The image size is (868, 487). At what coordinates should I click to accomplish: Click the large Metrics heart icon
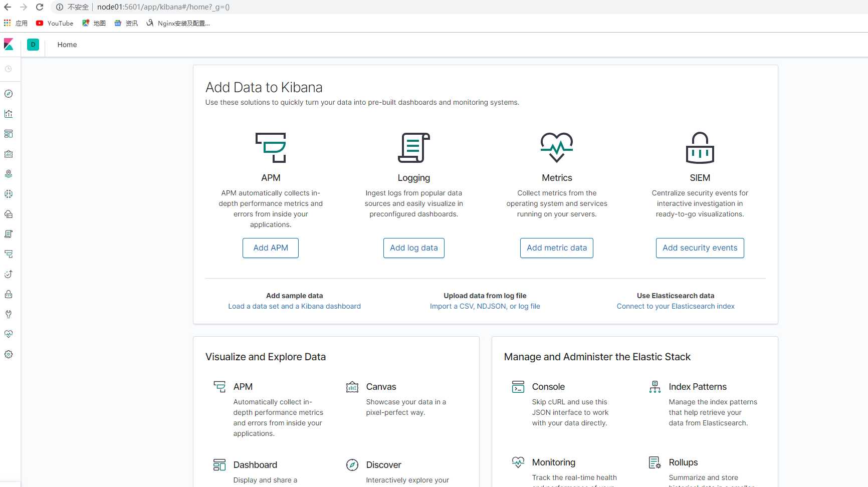click(557, 148)
